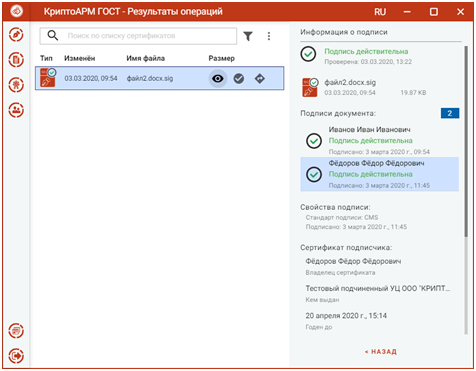This screenshot has height=371, width=476.
Task: Click the Изменён column header
Action: click(x=79, y=58)
